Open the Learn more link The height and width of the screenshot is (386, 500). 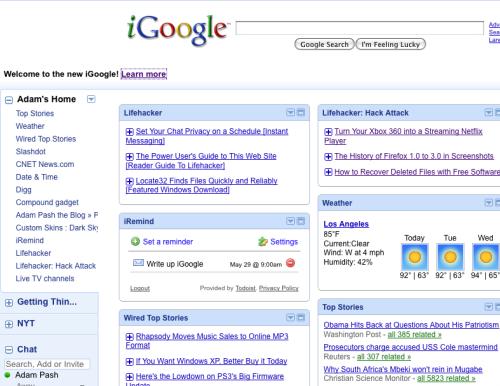(x=144, y=74)
